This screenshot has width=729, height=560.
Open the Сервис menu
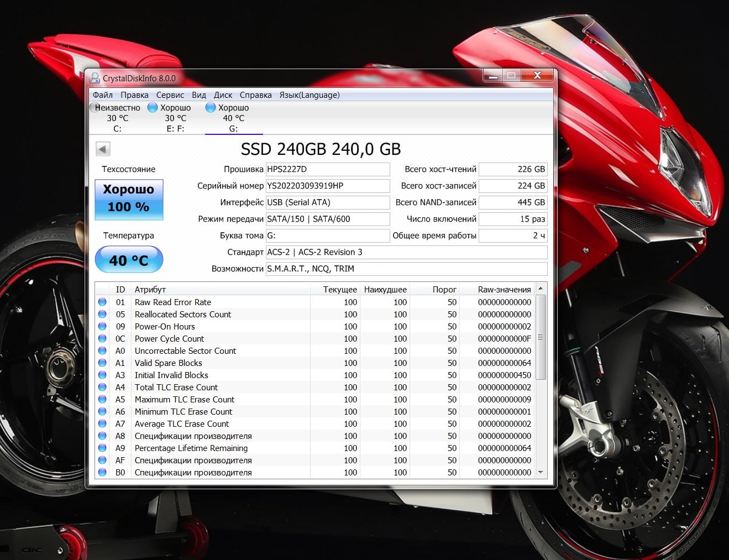pos(170,95)
